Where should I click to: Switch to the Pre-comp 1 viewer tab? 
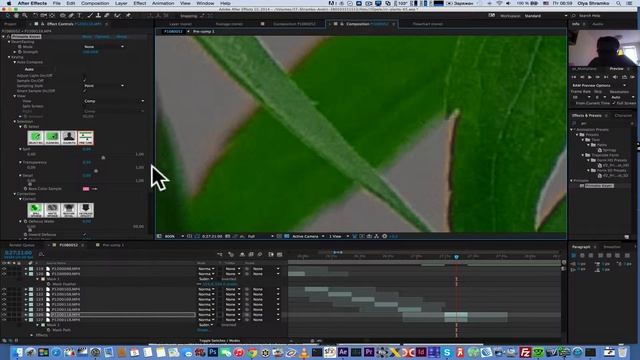[203, 31]
